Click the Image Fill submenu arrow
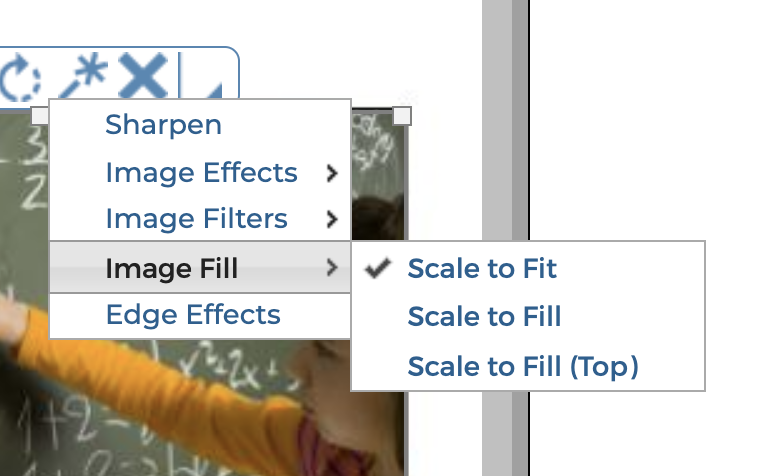The image size is (774, 476). point(332,267)
